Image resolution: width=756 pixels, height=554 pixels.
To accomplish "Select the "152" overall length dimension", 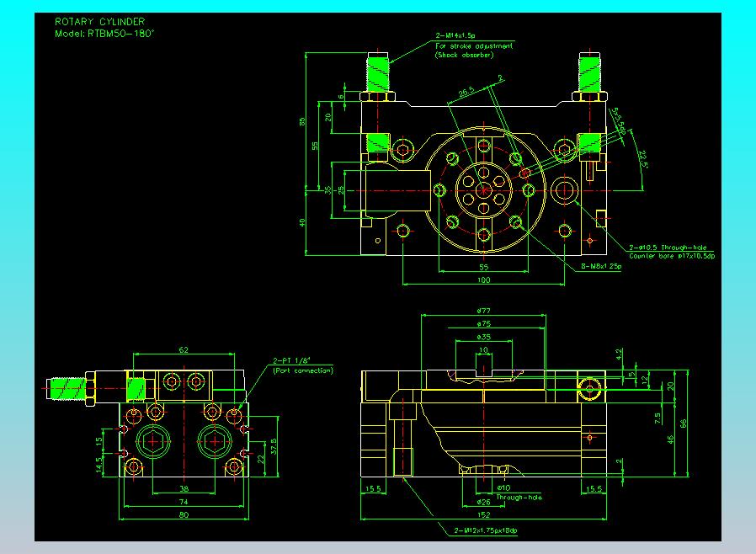I will 483,515.
